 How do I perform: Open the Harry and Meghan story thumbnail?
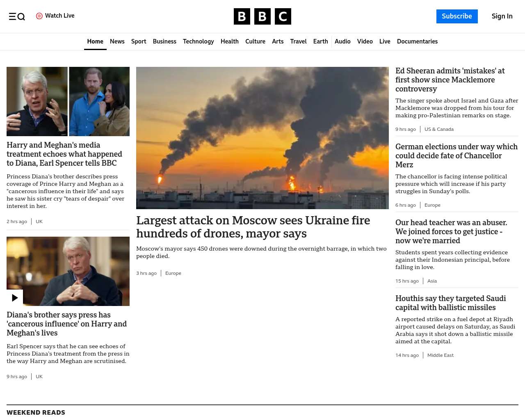pyautogui.click(x=68, y=101)
